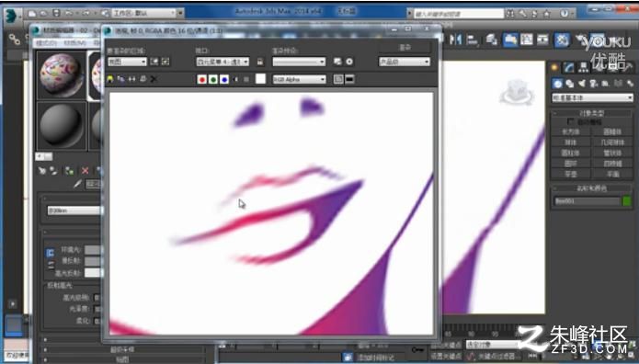Screen dimensions: 639x364
Task: Clear the rendered frame with X icon
Action: pyautogui.click(x=154, y=79)
